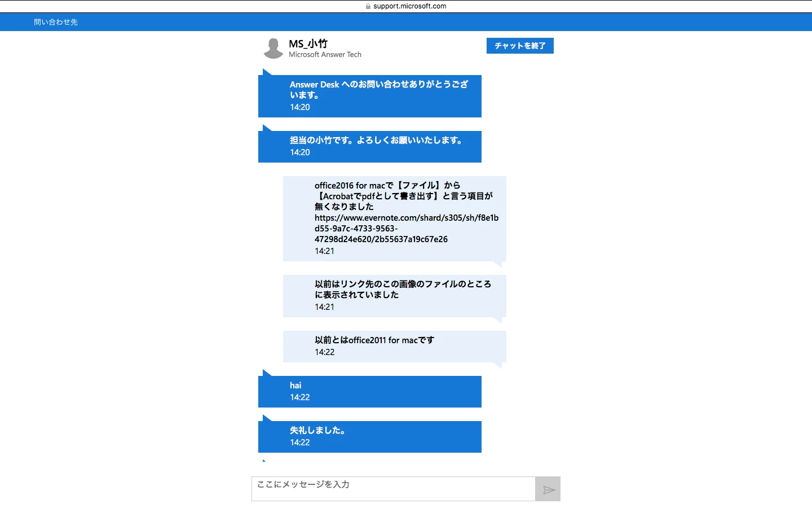Image resolution: width=812 pixels, height=508 pixels.
Task: Open the 問い合わせ先 header link
Action: (56, 22)
